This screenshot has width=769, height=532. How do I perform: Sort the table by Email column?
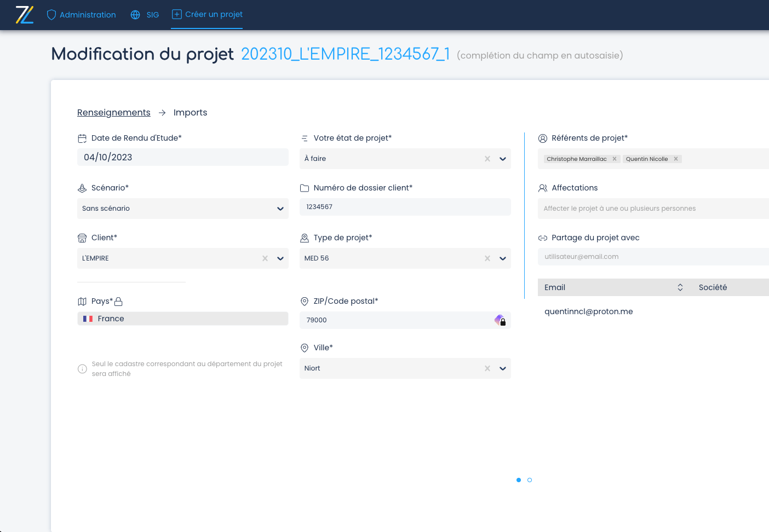click(680, 287)
